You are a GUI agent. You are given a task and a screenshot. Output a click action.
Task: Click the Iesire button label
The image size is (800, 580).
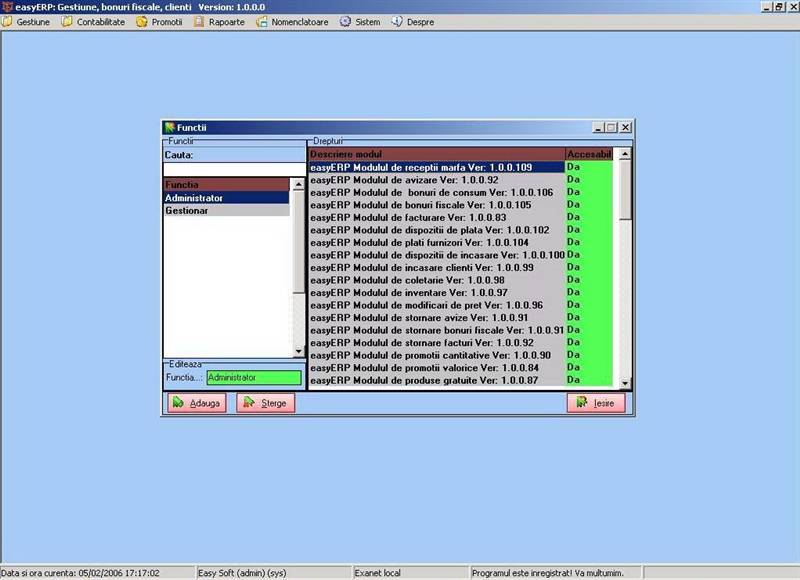[x=604, y=403]
